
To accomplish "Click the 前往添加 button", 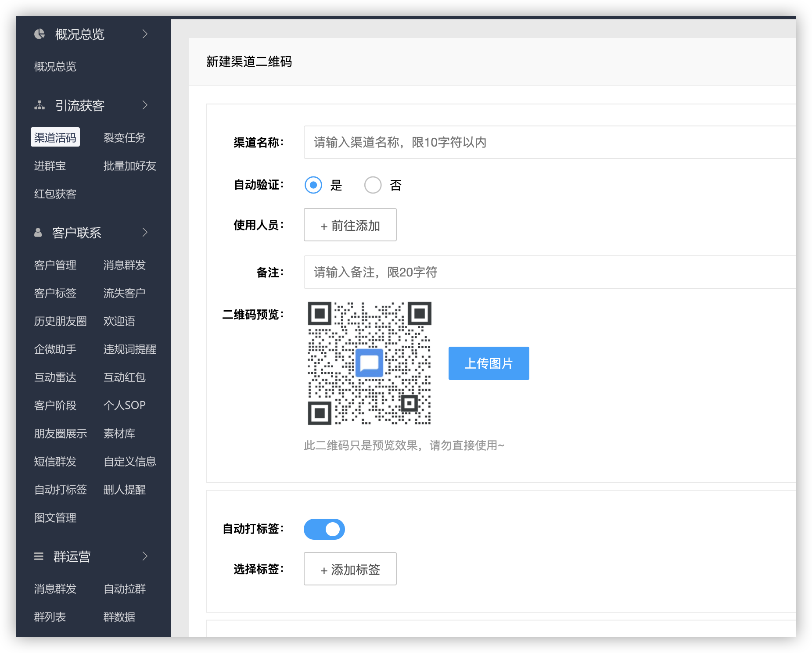I will pyautogui.click(x=350, y=225).
